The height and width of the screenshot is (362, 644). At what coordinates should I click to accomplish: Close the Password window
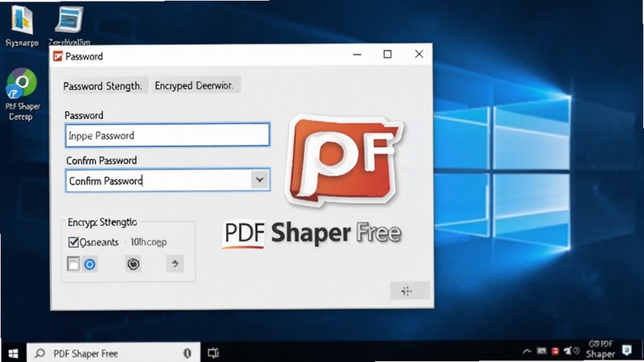coord(419,54)
